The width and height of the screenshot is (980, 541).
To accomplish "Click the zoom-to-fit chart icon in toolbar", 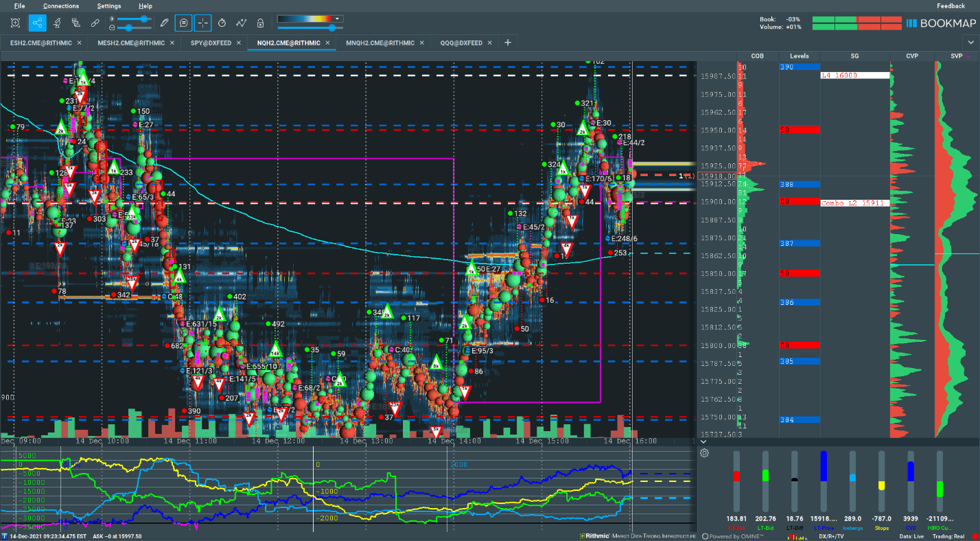I will [15, 23].
